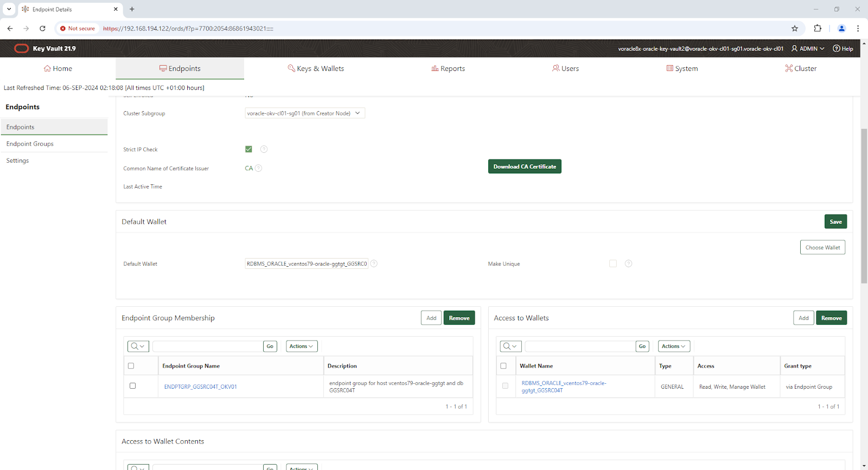Show help for Common Name of Certificate Issuer

coord(259,168)
